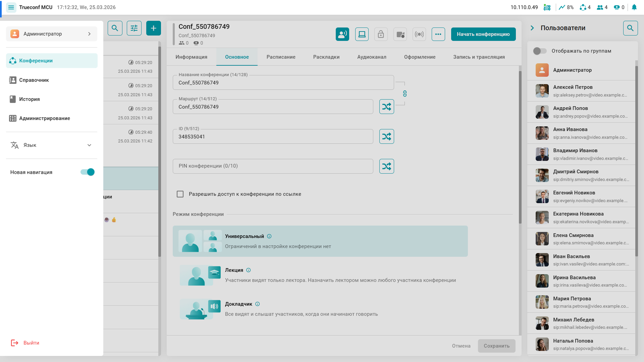Click the Название конференции input field
Image resolution: width=644 pixels, height=362 pixels.
coord(283,82)
